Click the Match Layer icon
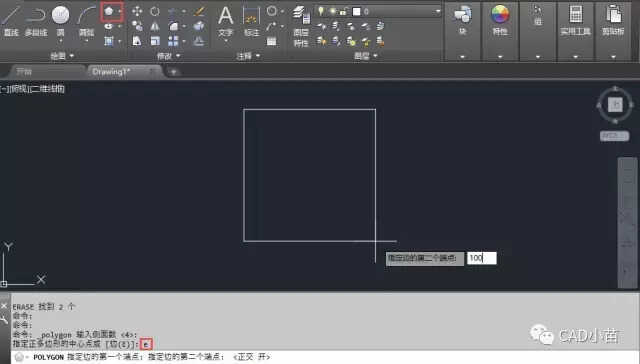This screenshot has height=364, width=640. tap(380, 41)
